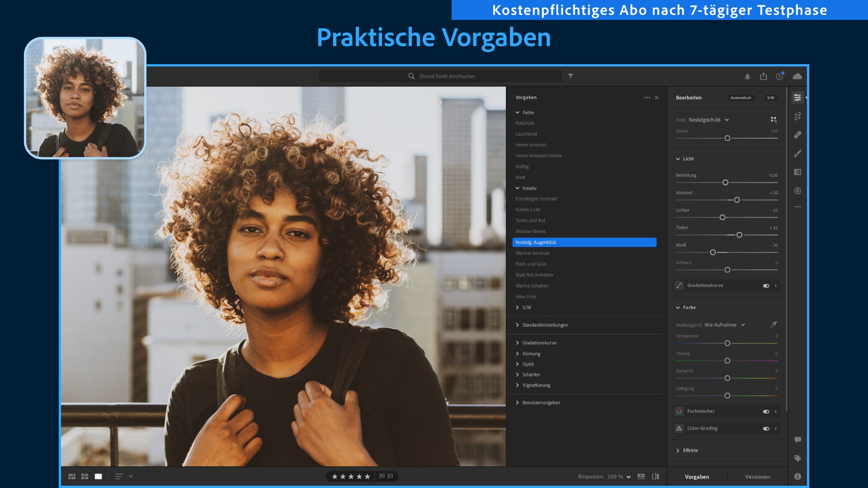The image size is (868, 488).
Task: Click the cloud sync status icon
Action: [x=797, y=76]
